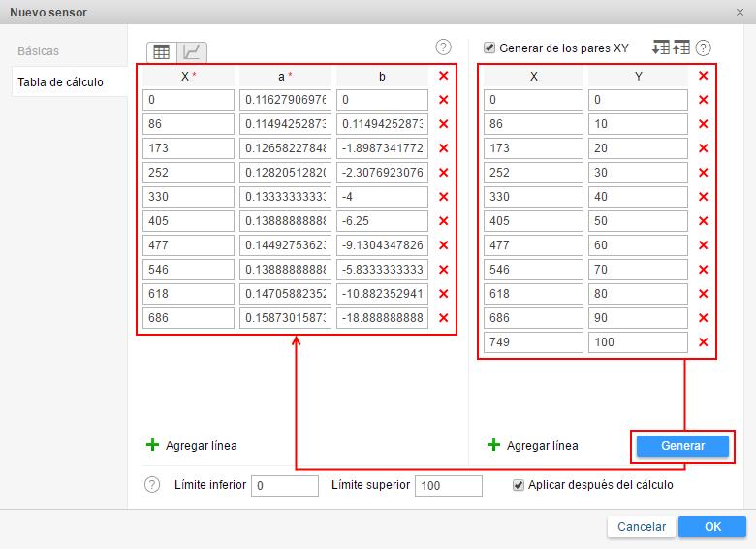756x549 pixels.
Task: Click the 'a' column header in calculation table
Action: point(285,77)
